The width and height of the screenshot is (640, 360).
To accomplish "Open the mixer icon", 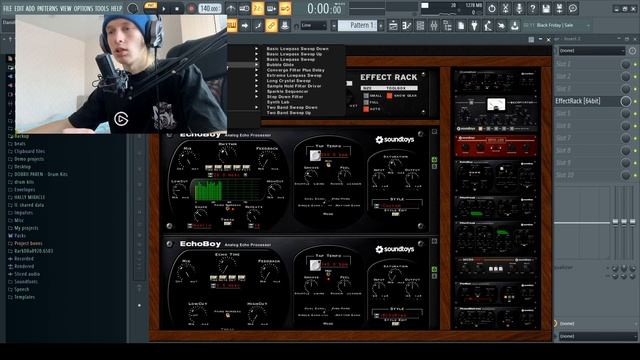I will tap(433, 26).
